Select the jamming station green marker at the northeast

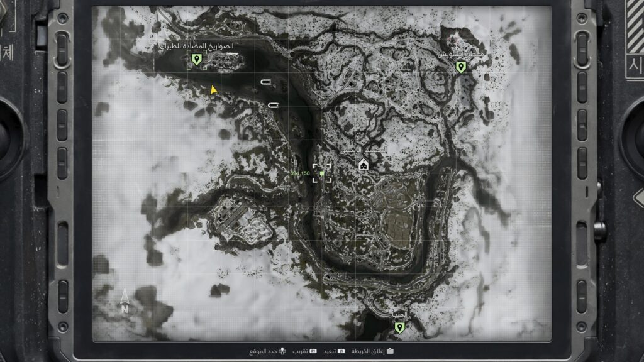461,67
